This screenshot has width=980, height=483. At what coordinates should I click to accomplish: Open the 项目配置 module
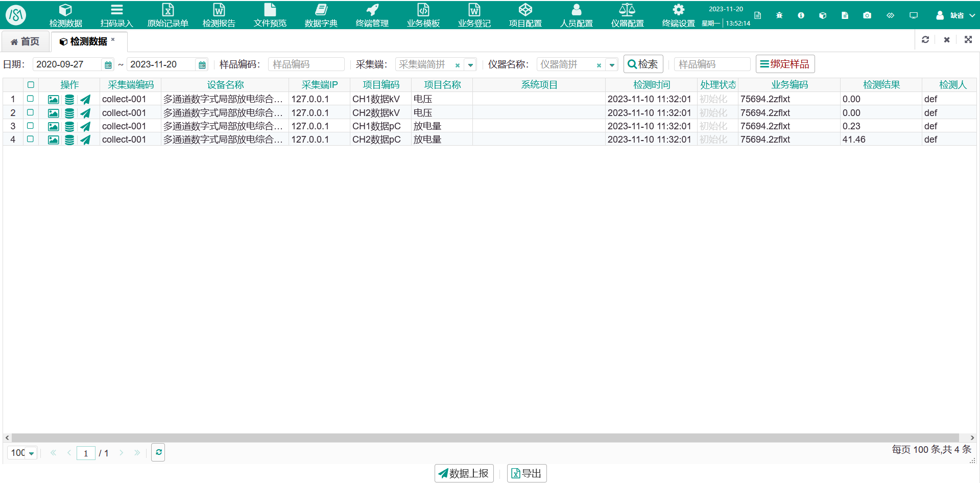[525, 15]
